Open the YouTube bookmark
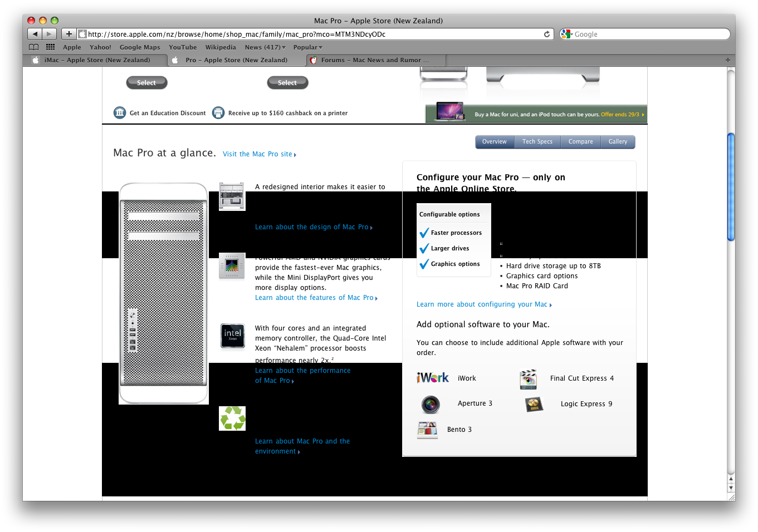Image resolution: width=758 pixels, height=532 pixels. [183, 47]
